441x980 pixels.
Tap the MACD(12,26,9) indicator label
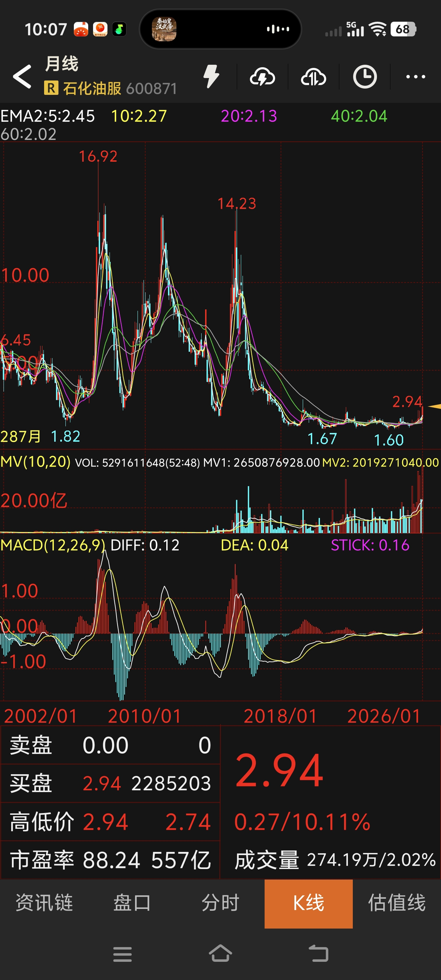click(x=52, y=545)
